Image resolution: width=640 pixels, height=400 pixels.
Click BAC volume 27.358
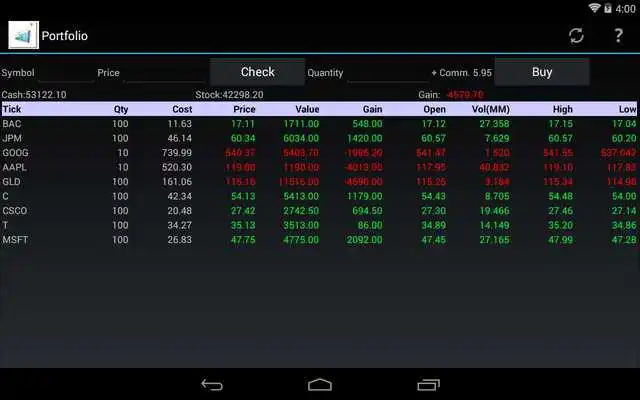(494, 124)
